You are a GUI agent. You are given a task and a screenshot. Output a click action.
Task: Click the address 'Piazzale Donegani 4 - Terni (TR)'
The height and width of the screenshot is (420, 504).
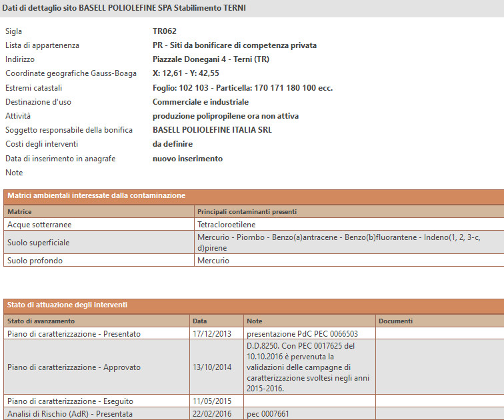[211, 59]
